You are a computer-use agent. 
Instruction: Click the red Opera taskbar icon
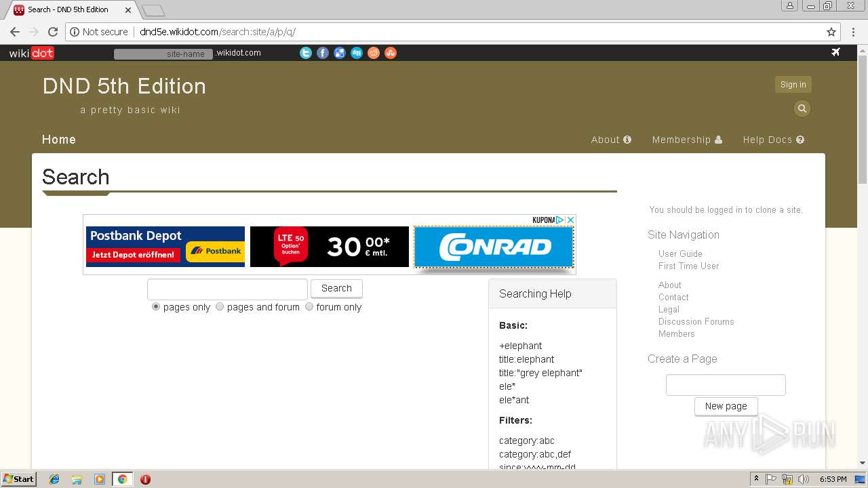pos(145,479)
